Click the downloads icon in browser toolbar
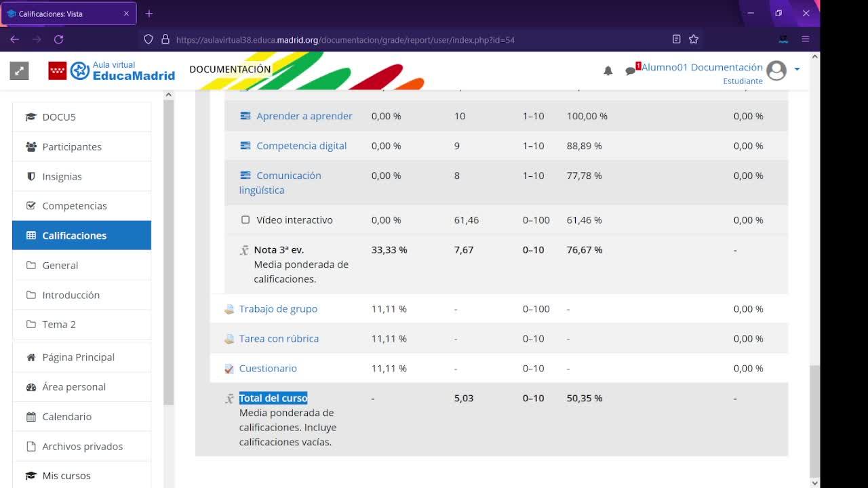This screenshot has height=488, width=868. click(783, 39)
